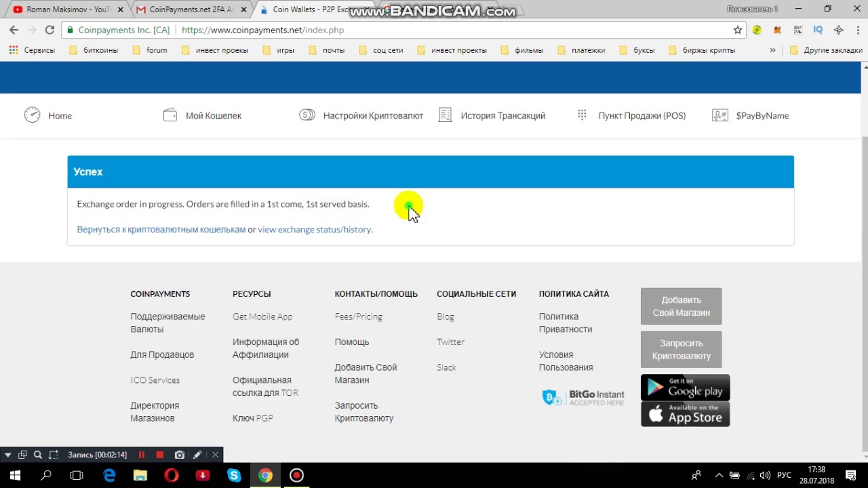Bookmark this page with star icon

738,30
